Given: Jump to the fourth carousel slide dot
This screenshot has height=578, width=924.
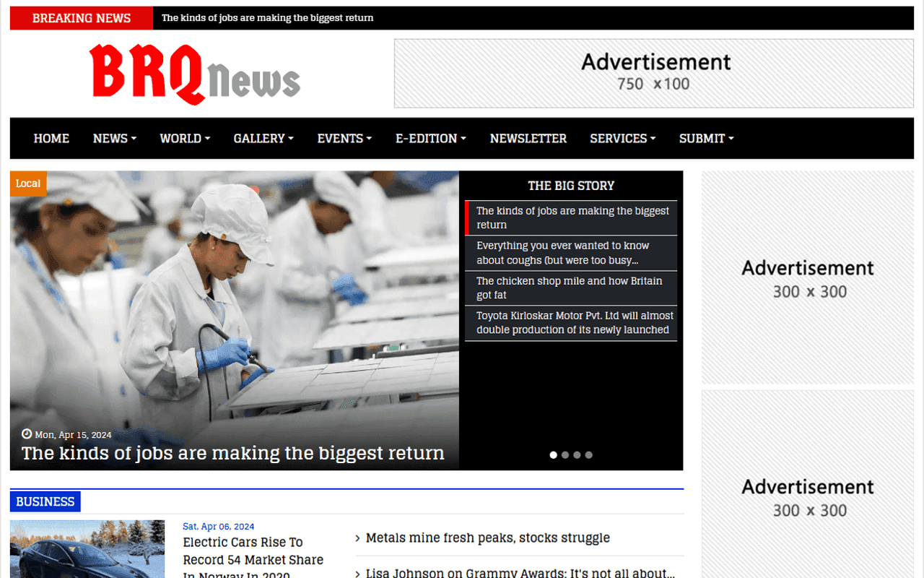Looking at the screenshot, I should [x=588, y=455].
